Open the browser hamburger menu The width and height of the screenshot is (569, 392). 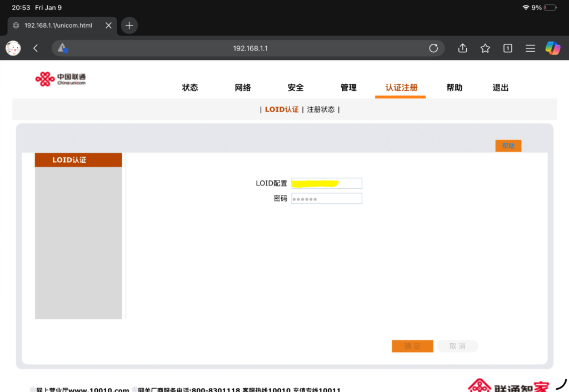point(530,48)
